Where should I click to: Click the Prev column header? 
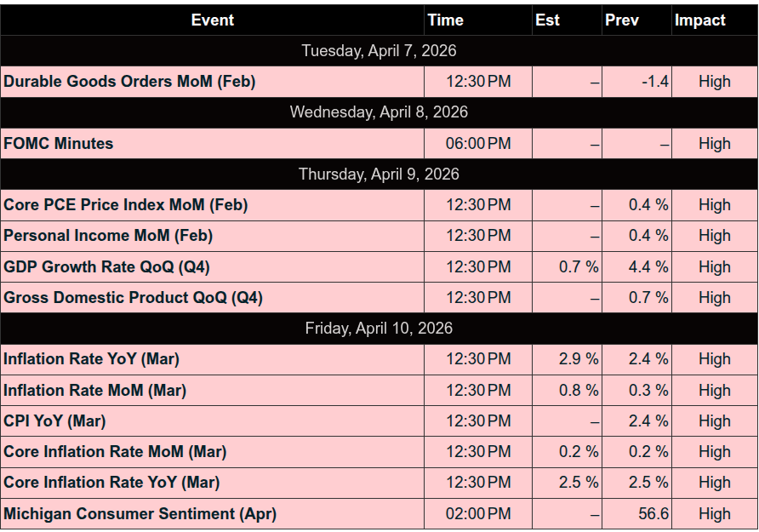pyautogui.click(x=621, y=20)
